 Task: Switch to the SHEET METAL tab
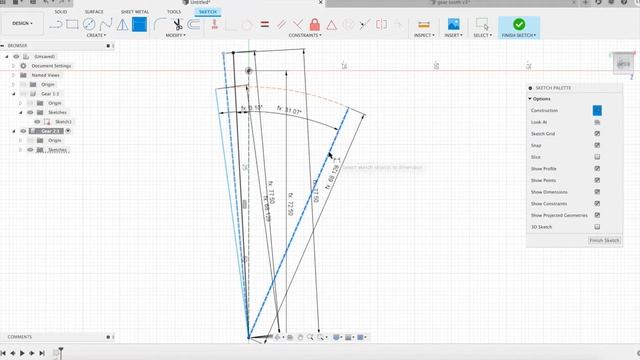tap(135, 12)
